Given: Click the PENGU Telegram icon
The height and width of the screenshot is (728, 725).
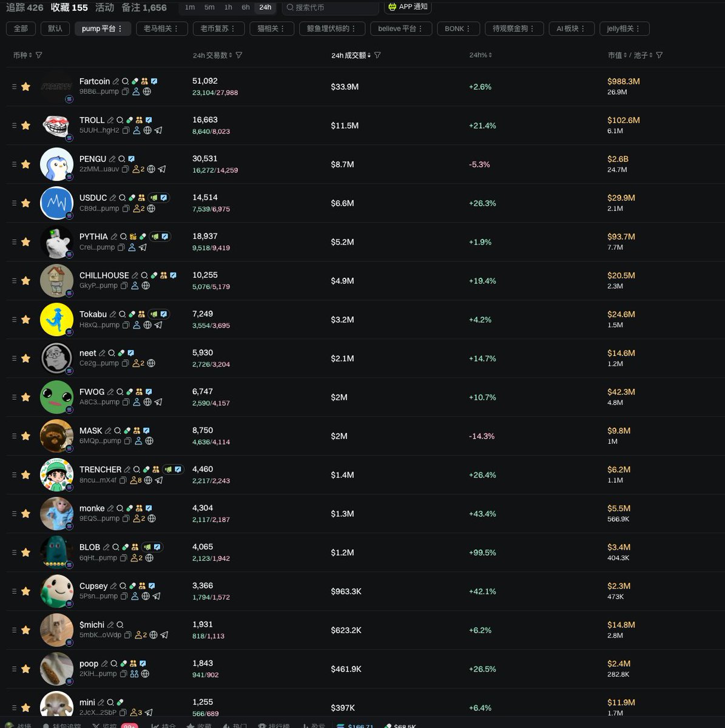Looking at the screenshot, I should point(162,169).
